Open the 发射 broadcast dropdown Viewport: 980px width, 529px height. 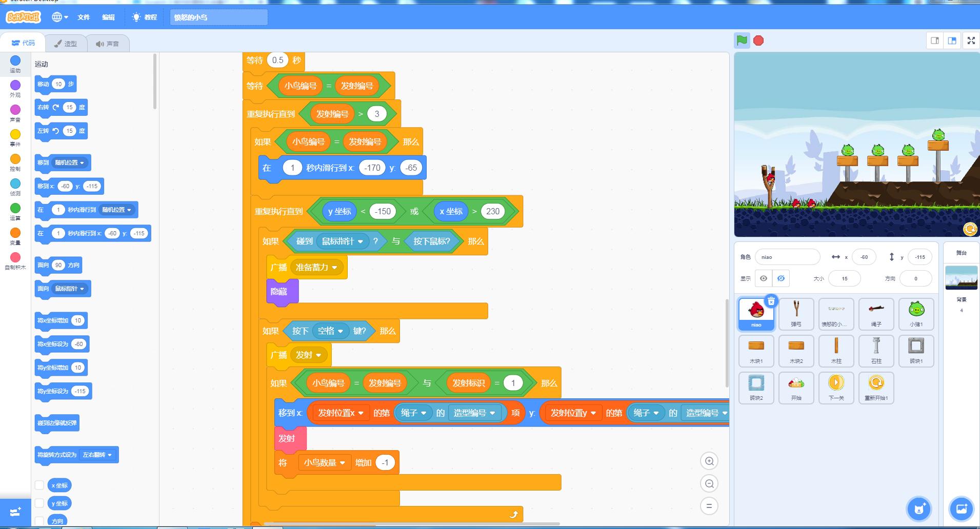point(308,355)
